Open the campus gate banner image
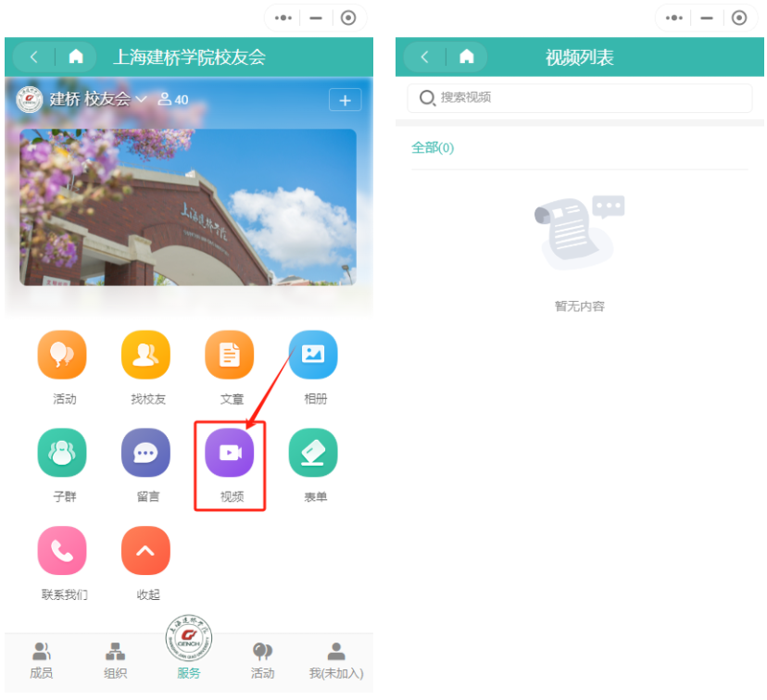The height and width of the screenshot is (700, 767). tap(188, 207)
